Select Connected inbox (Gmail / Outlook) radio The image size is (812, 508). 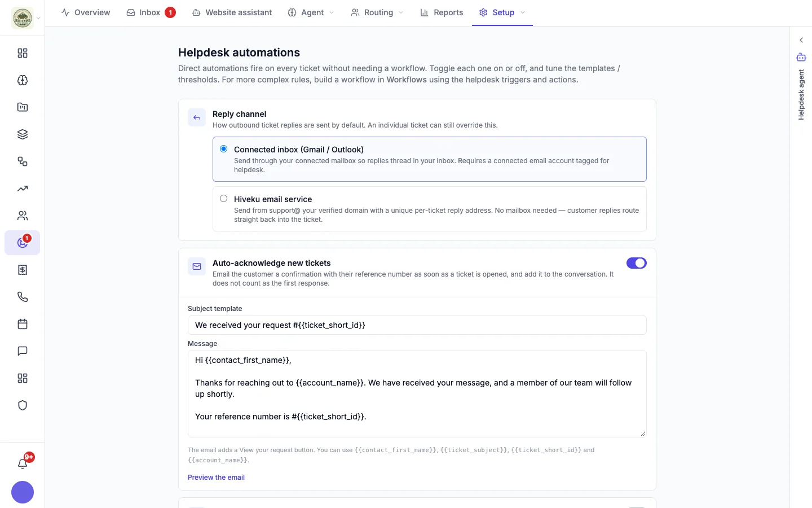[x=224, y=149]
